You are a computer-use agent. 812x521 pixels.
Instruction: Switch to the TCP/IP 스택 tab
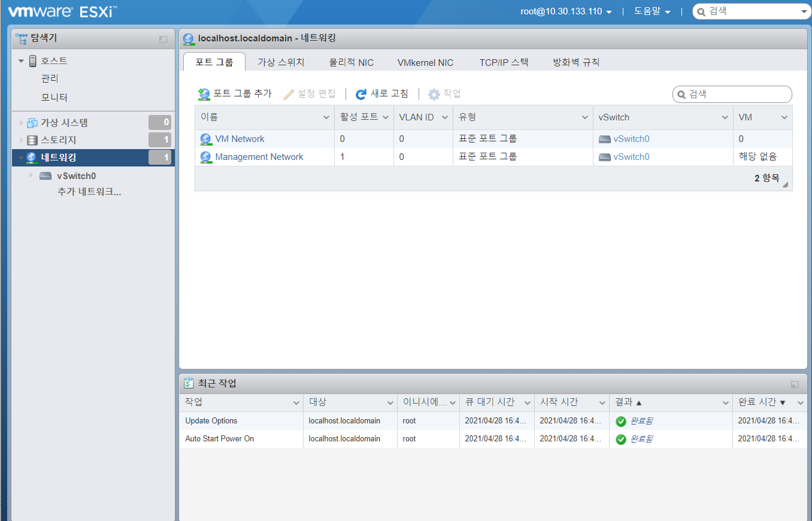[504, 62]
